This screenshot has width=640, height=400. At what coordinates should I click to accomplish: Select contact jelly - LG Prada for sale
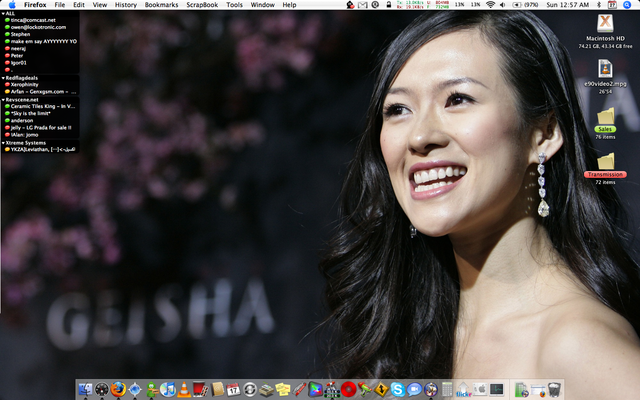pyautogui.click(x=40, y=128)
